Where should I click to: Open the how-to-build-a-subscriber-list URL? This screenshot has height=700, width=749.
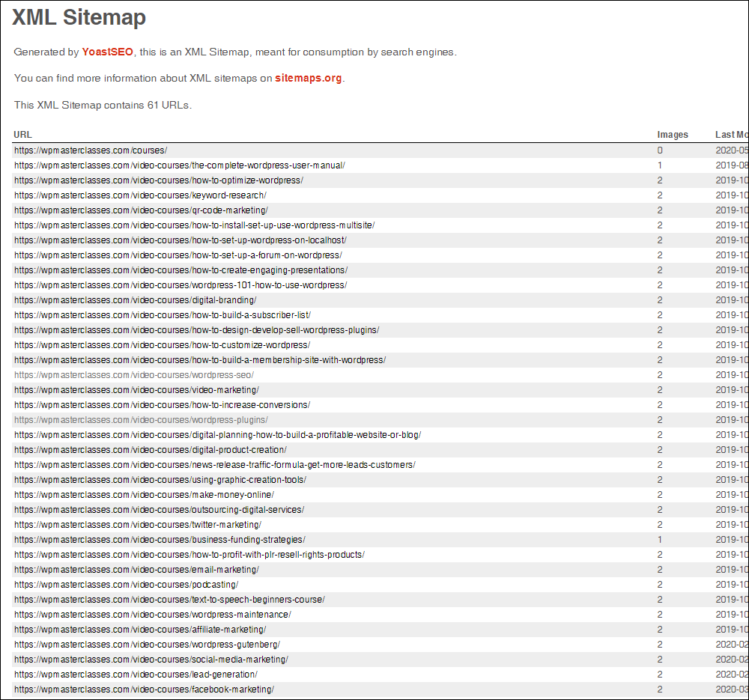click(x=163, y=315)
